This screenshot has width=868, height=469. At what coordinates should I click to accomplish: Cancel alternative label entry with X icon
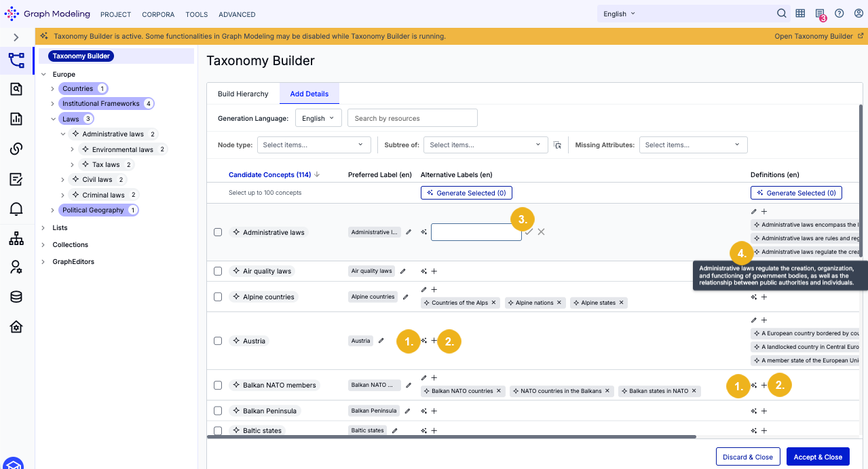point(541,232)
